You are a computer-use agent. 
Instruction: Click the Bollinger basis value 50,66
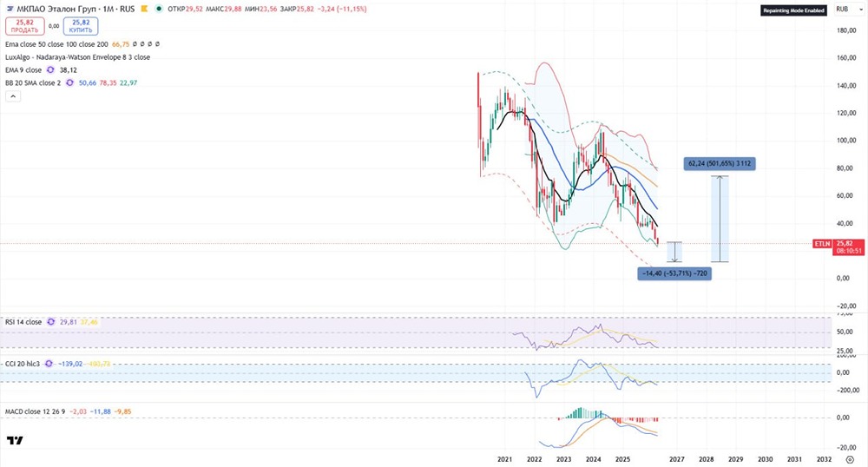88,83
